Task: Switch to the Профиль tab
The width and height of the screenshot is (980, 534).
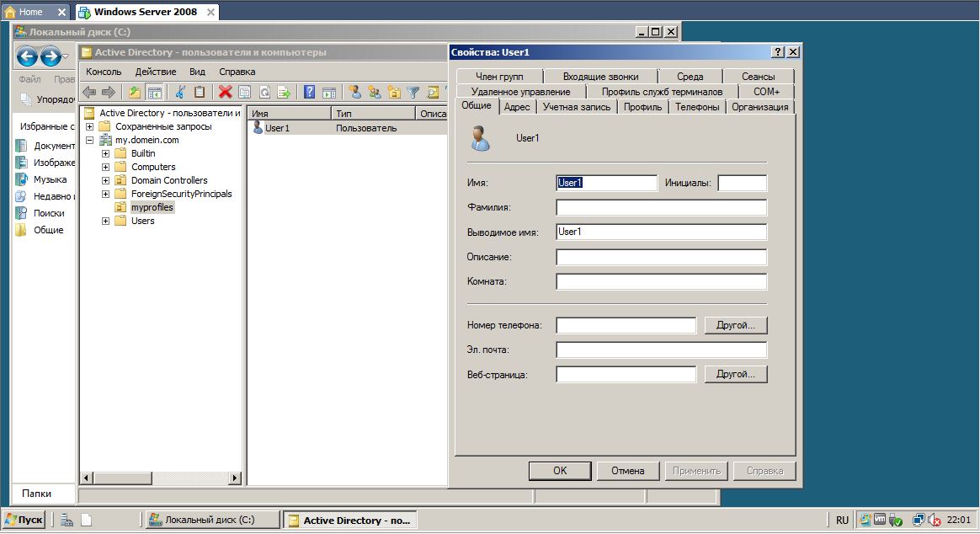Action: tap(642, 107)
